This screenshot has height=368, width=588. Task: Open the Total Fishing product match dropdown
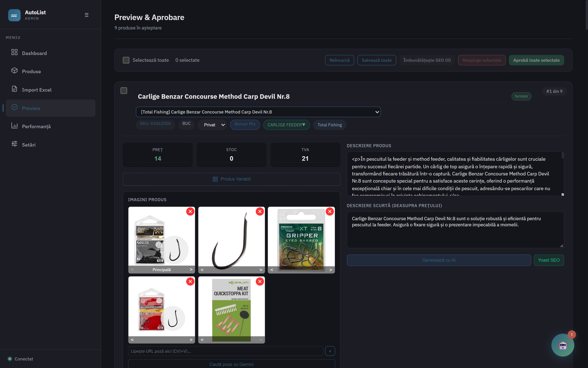258,112
